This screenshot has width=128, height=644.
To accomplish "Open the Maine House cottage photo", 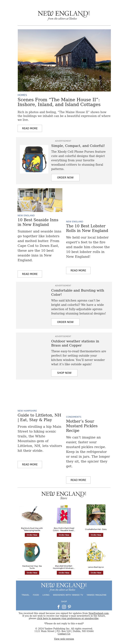I will pyautogui.click(x=64, y=60).
